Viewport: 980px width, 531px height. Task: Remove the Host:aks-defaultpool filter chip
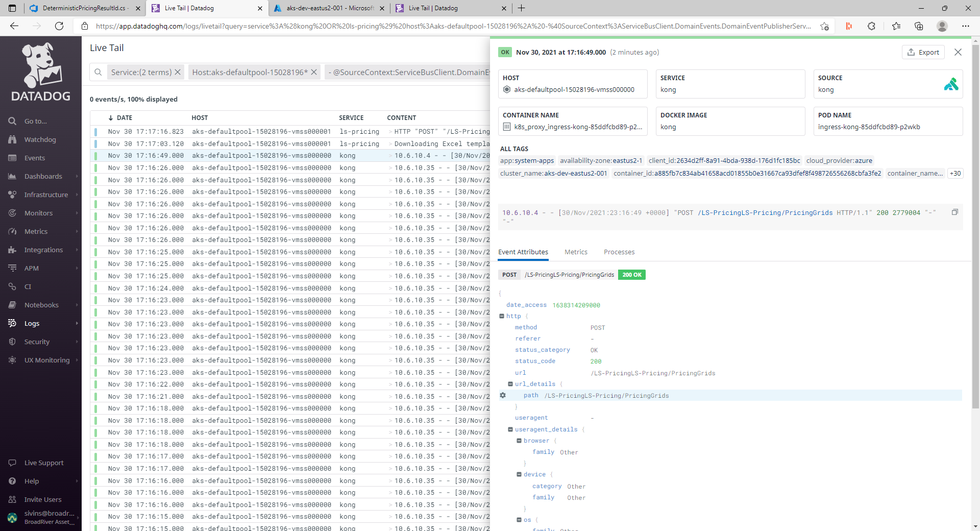(x=314, y=72)
